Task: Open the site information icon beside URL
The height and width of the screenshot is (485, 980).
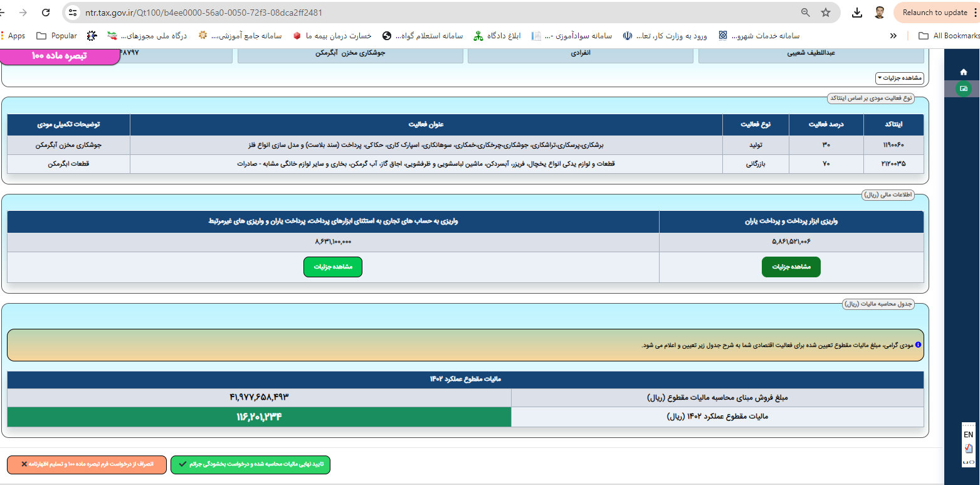Action: click(x=73, y=13)
